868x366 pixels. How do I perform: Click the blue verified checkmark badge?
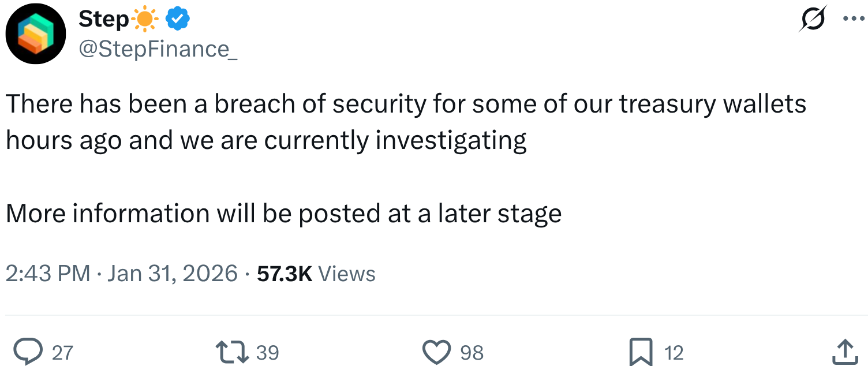pos(178,20)
